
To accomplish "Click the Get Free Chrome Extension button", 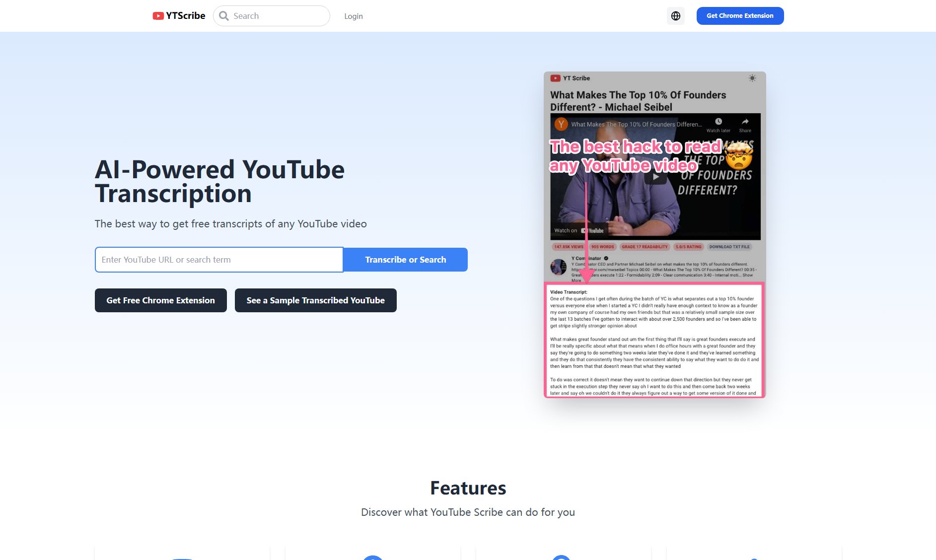I will coord(160,300).
